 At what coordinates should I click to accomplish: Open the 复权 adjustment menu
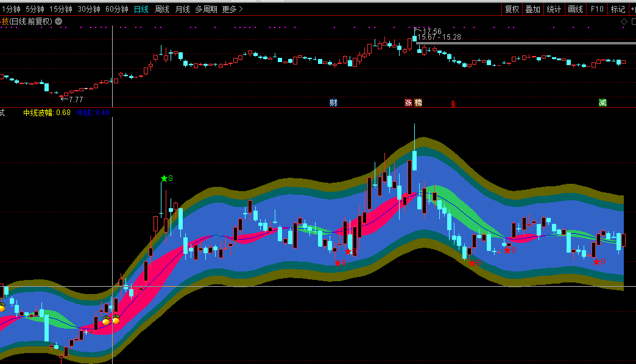[512, 9]
